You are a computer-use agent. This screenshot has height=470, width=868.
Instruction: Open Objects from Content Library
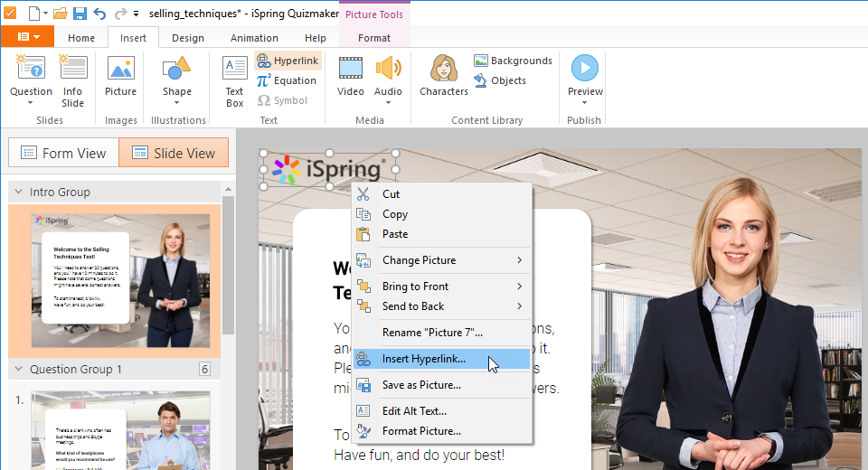(500, 80)
